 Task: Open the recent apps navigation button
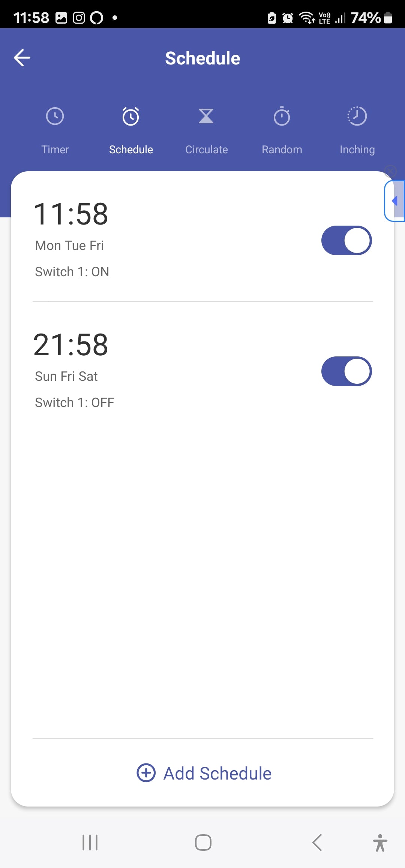click(90, 843)
